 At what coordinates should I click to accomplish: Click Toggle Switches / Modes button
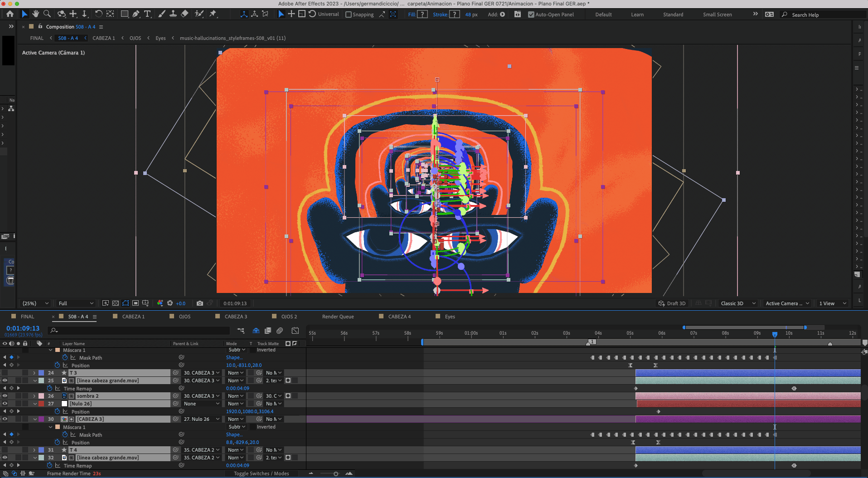(261, 473)
